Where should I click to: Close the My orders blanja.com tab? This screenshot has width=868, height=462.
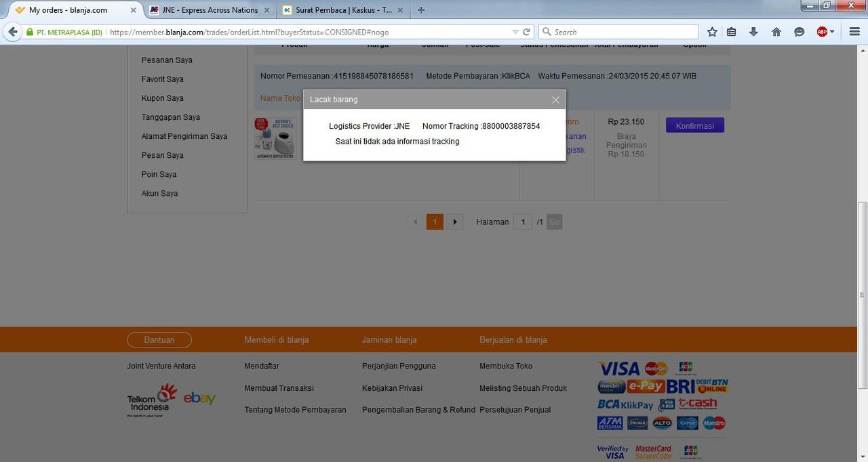click(x=133, y=10)
